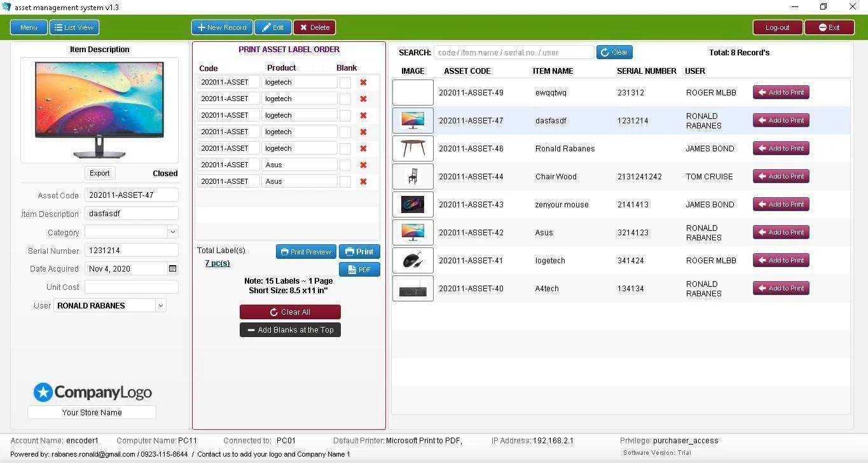This screenshot has width=868, height=463.
Task: Click the ITEM NAME column header
Action: point(553,71)
